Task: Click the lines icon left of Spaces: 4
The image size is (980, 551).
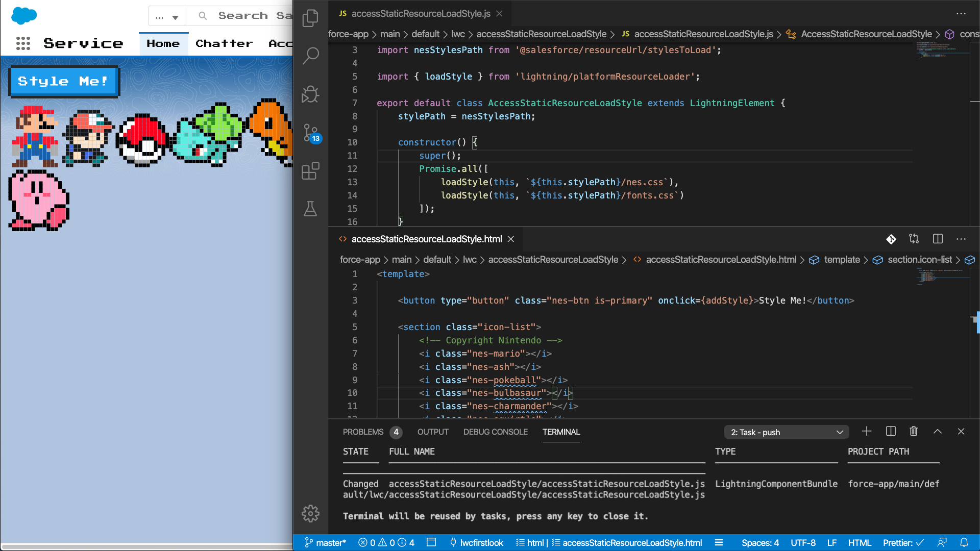Action: click(x=719, y=542)
